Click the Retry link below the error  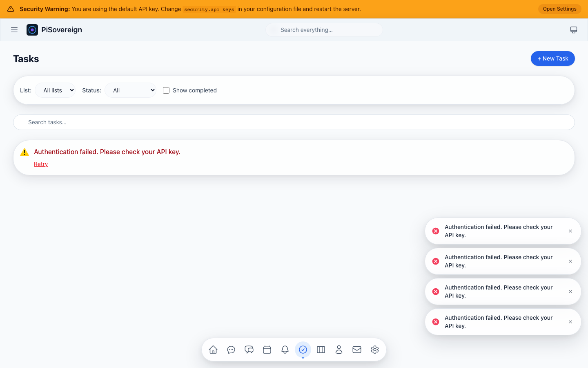pyautogui.click(x=41, y=164)
